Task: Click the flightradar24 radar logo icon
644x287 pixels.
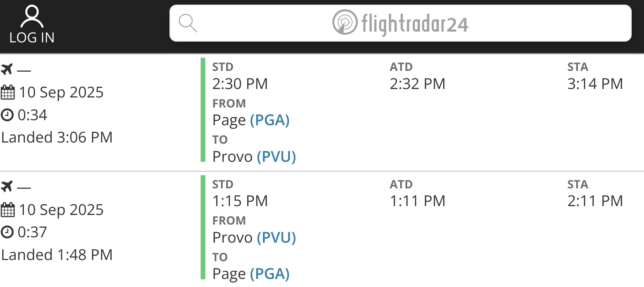Action: 345,22
